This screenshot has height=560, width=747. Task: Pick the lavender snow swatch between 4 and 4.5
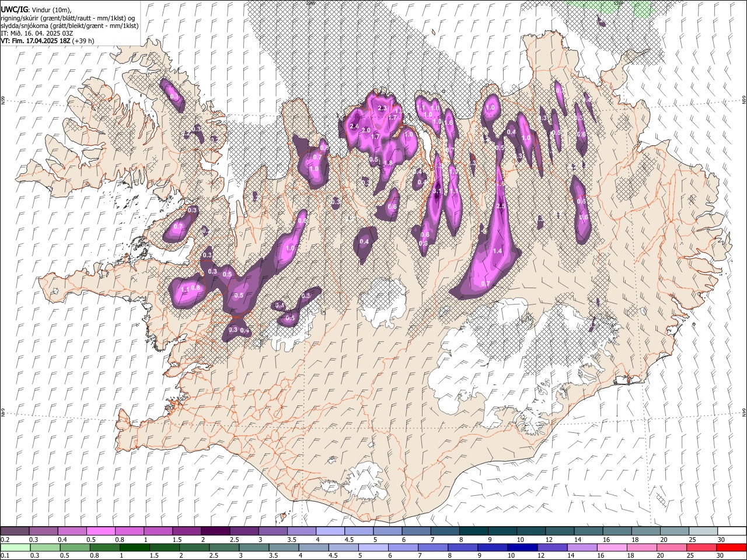[330, 531]
